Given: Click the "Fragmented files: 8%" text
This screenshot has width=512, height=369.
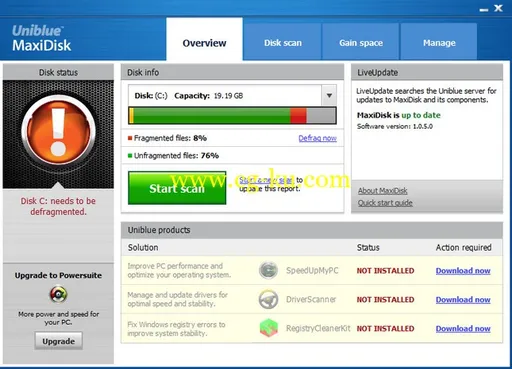Looking at the screenshot, I should (x=170, y=138).
